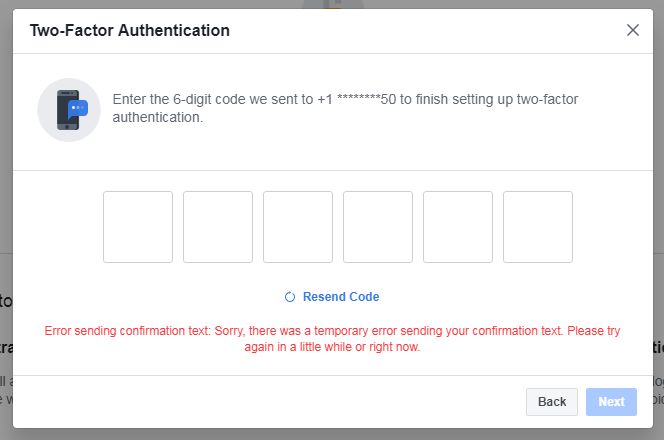Click the phone with chat bubble icon
664x440 pixels.
tap(69, 110)
